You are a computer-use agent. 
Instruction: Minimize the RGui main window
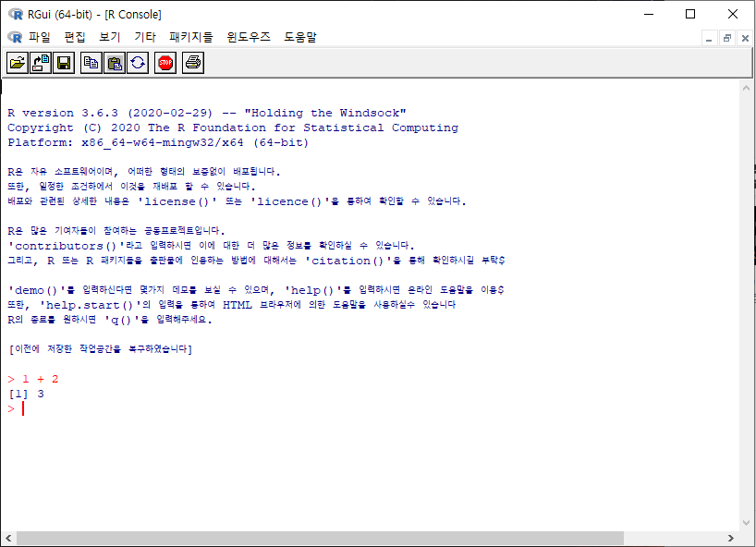[x=649, y=14]
